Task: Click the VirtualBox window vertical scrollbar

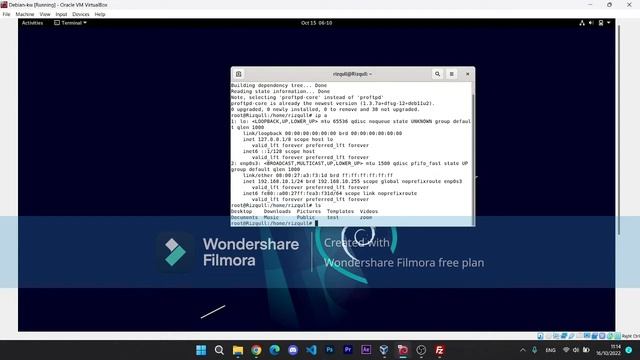Action: pos(619,130)
